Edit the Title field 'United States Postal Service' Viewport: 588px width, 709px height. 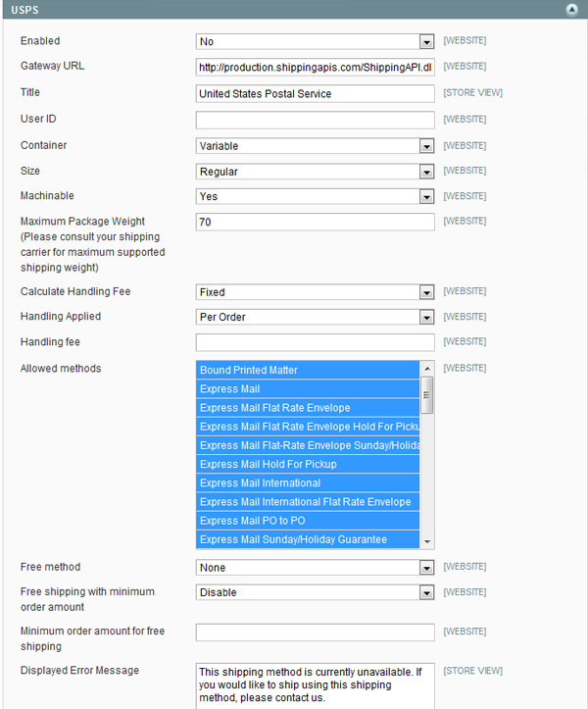(x=315, y=93)
